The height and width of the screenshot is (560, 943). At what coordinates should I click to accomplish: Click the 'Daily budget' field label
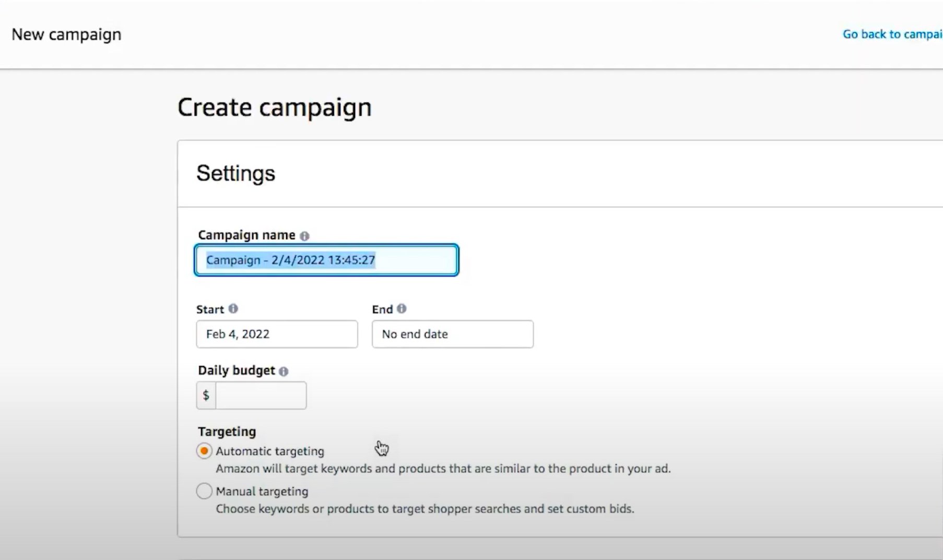(x=237, y=371)
